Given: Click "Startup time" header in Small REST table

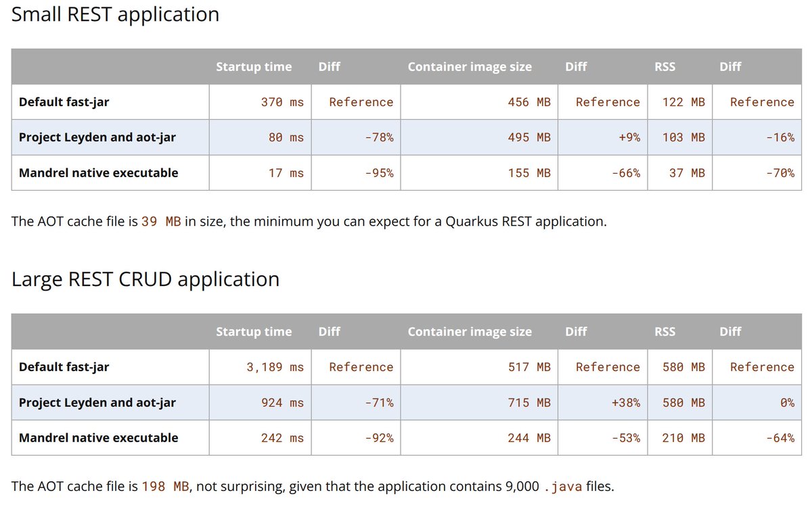Looking at the screenshot, I should [254, 66].
